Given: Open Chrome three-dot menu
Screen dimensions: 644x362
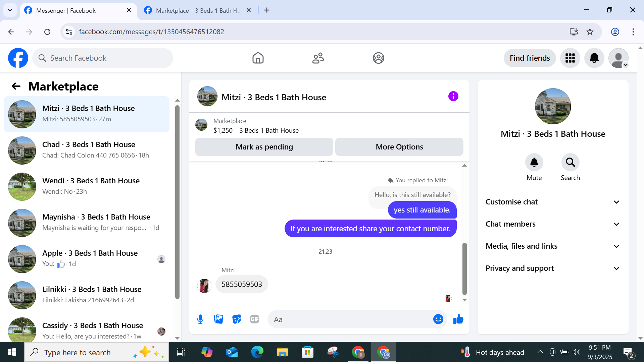Looking at the screenshot, I should tap(633, 32).
